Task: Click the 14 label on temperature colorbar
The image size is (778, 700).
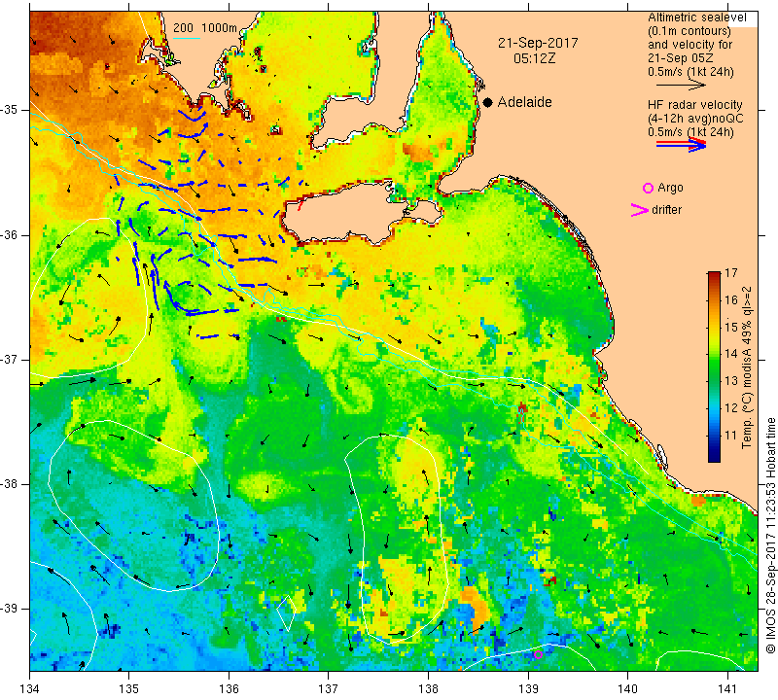Action: pos(731,354)
